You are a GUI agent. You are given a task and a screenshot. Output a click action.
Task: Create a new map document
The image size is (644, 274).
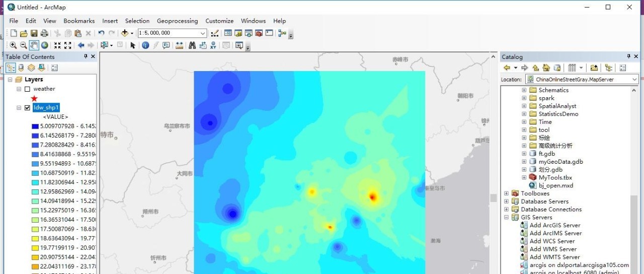click(14, 33)
